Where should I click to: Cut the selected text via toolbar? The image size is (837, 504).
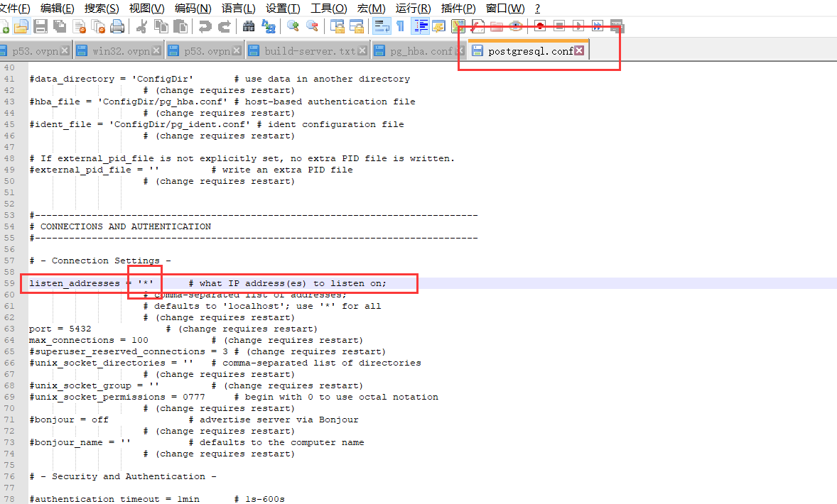point(141,26)
